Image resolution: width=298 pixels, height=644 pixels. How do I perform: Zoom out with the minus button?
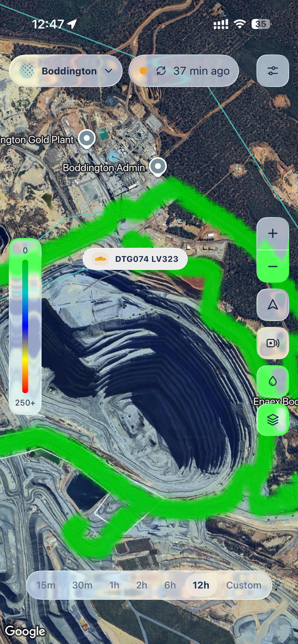(273, 266)
